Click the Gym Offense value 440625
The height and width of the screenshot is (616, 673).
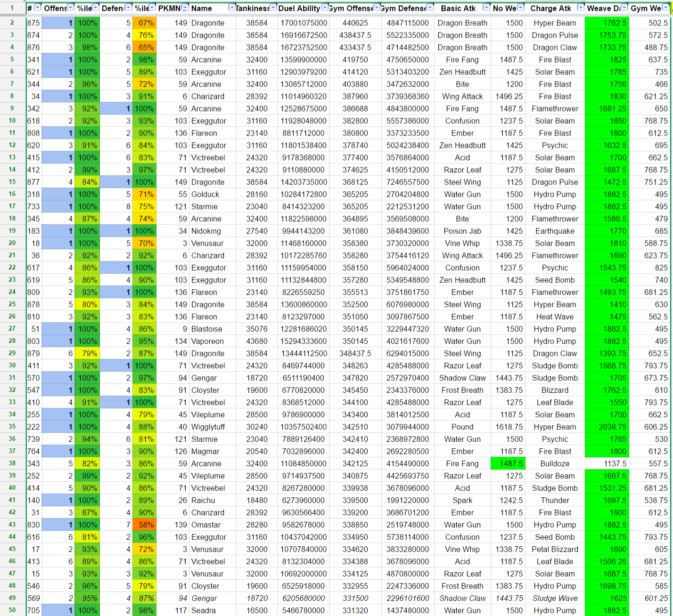(x=355, y=23)
